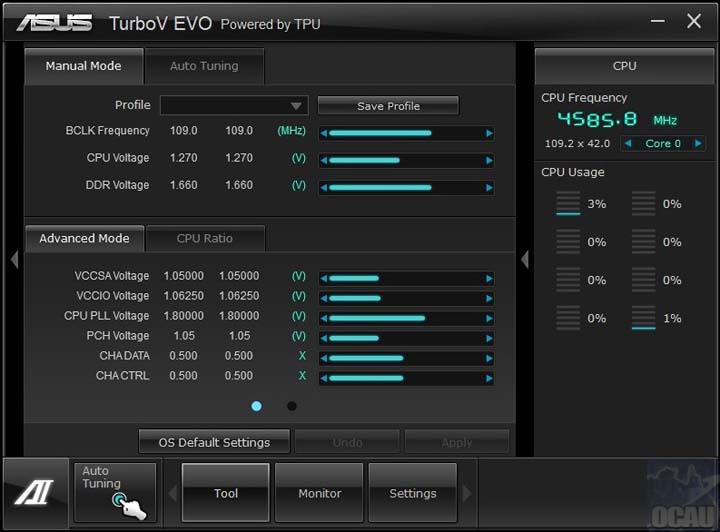Screen dimensions: 720x532
Task: Click the CPU panel header tab
Action: 624,66
